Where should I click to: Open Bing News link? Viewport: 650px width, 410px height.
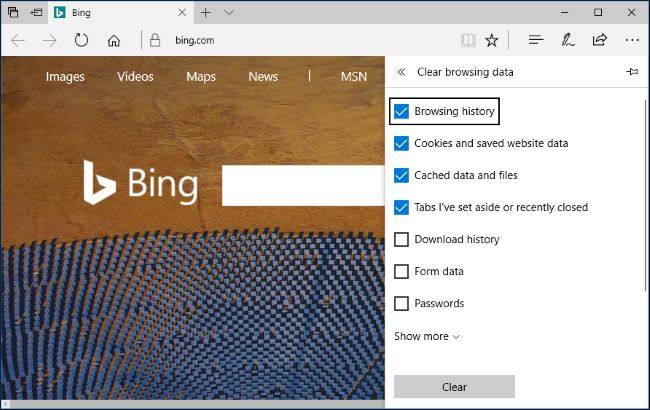(x=263, y=77)
